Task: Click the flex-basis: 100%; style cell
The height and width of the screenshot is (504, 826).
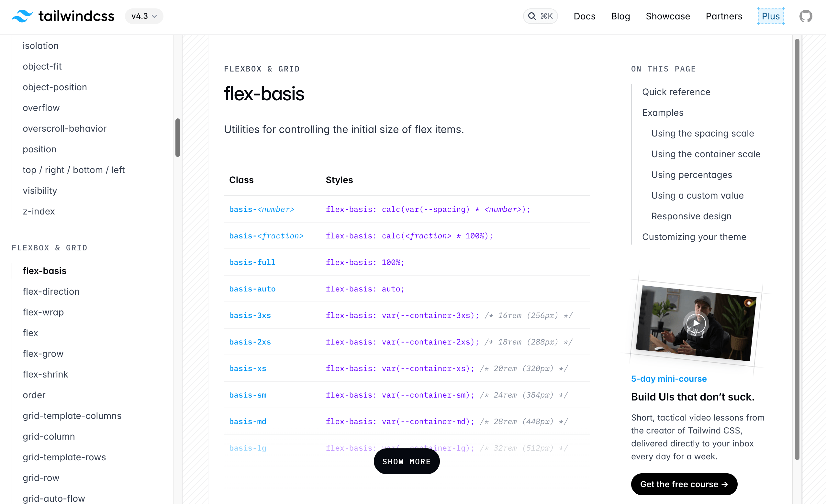Action: [x=365, y=262]
